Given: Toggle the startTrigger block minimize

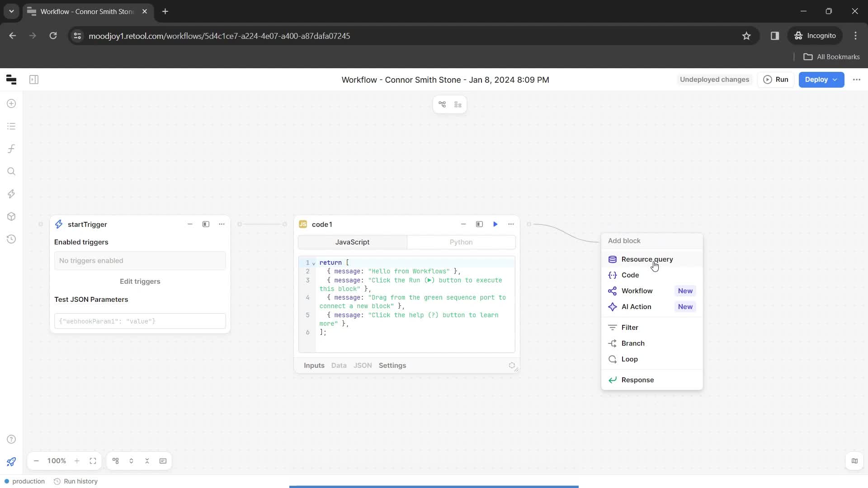Looking at the screenshot, I should click(190, 225).
